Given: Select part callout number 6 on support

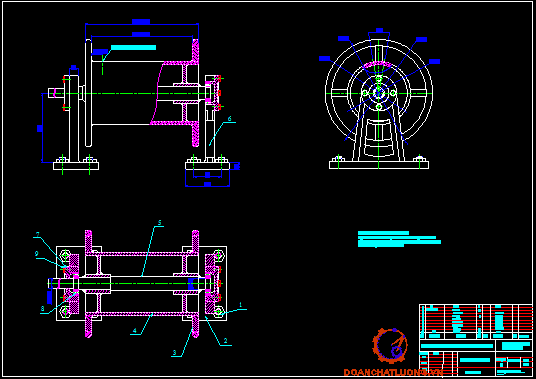Looking at the screenshot, I should coord(230,119).
